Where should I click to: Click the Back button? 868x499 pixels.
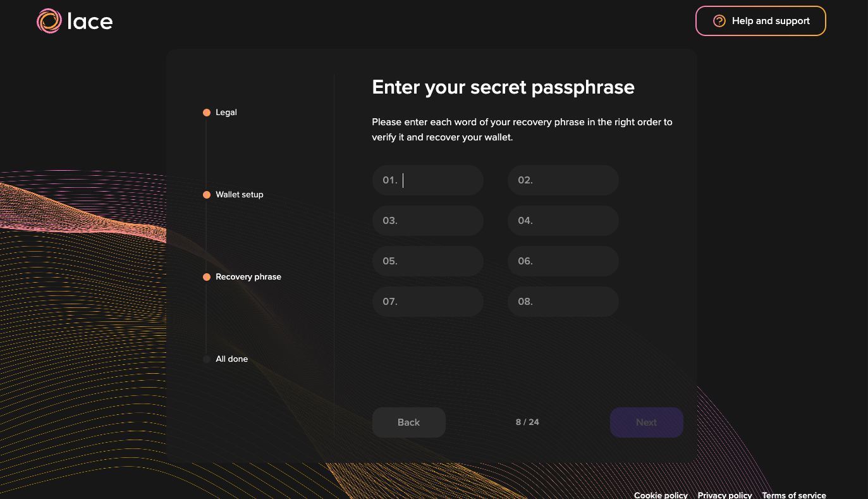(408, 422)
